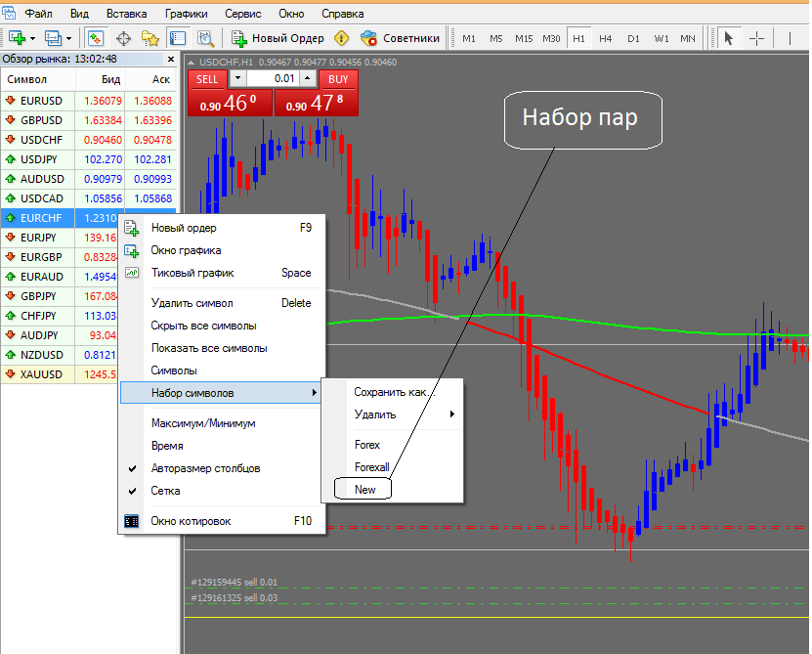This screenshot has height=654, width=812.
Task: Select the H1 timeframe
Action: pos(578,38)
